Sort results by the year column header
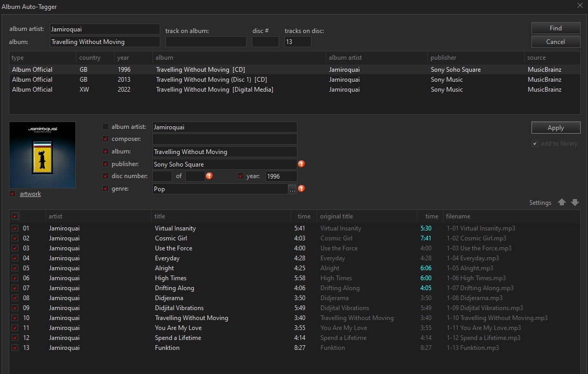This screenshot has width=588, height=374. coord(123,58)
